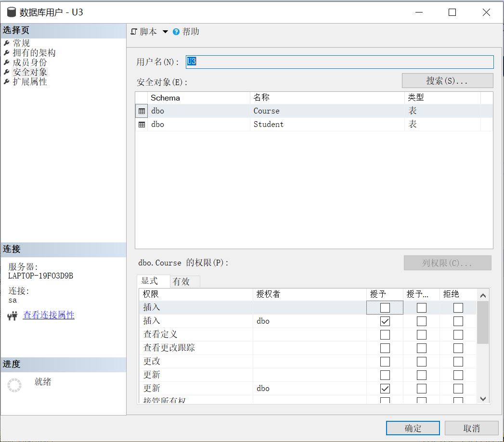504x442 pixels.
Task: Check 拒绝 for the 查看定义 permission
Action: pyautogui.click(x=457, y=334)
